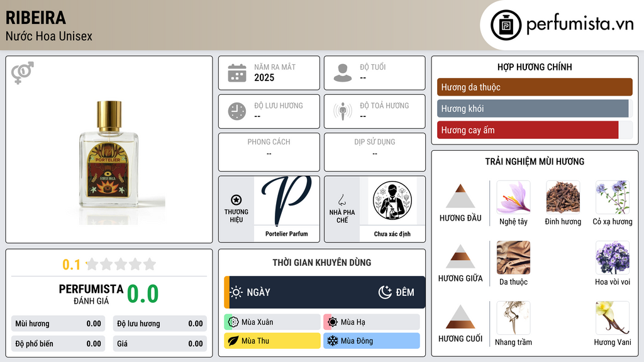Viewport: 644px width, 362px height.
Task: Click the Ngày Đêm time-of-day bar
Action: pyautogui.click(x=325, y=292)
